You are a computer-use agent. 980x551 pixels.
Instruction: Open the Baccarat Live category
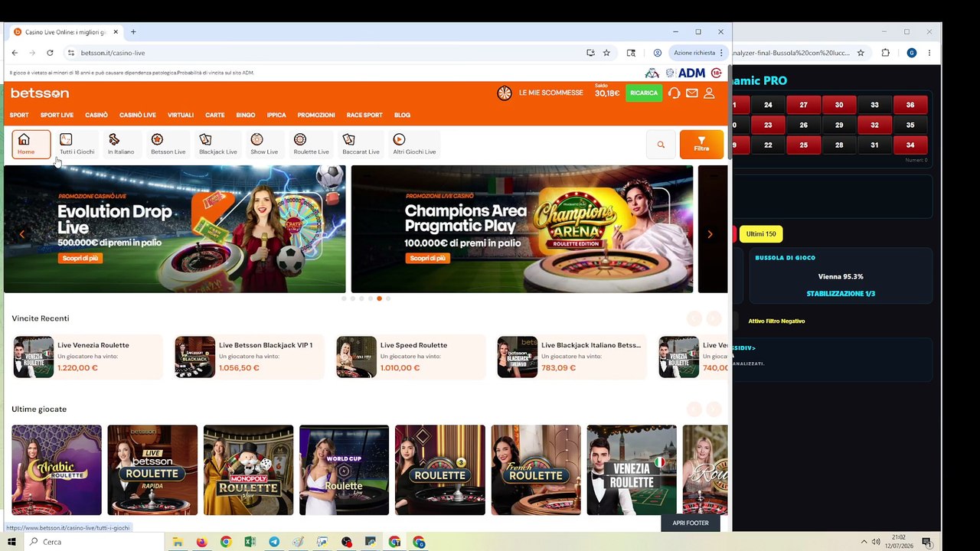tap(361, 145)
